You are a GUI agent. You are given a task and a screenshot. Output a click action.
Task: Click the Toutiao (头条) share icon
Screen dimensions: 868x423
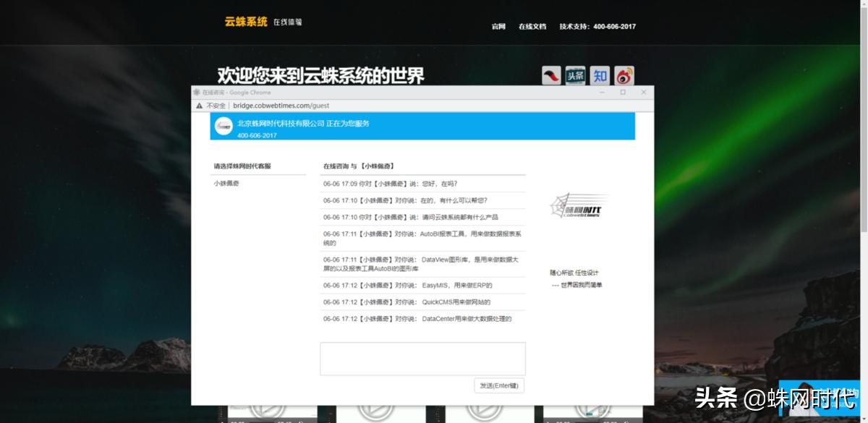(575, 74)
